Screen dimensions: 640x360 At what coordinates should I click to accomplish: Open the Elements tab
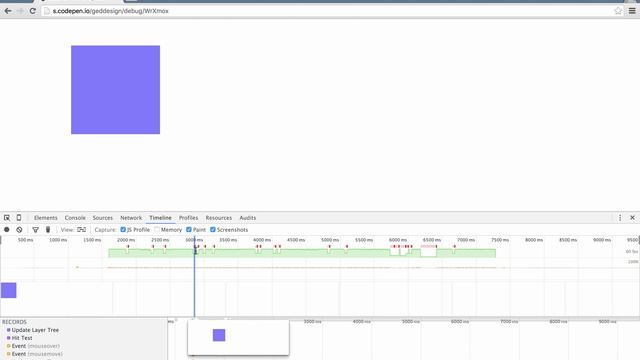click(46, 218)
